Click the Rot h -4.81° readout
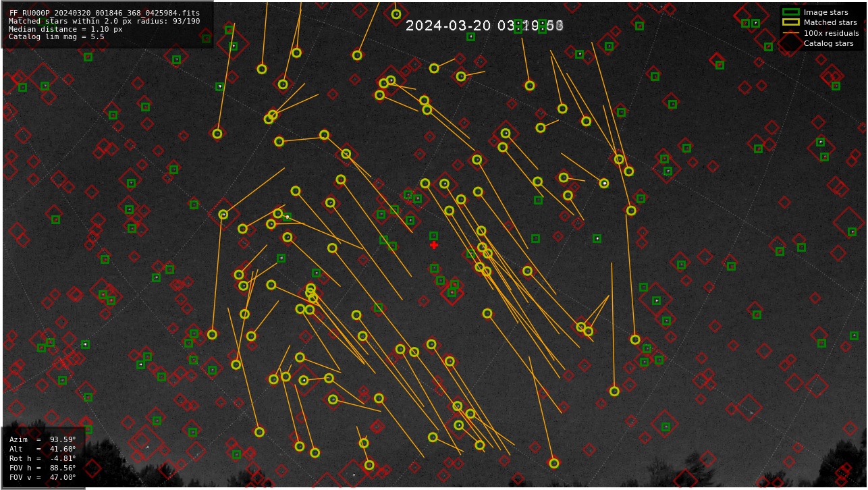The width and height of the screenshot is (868, 490). 43,458
